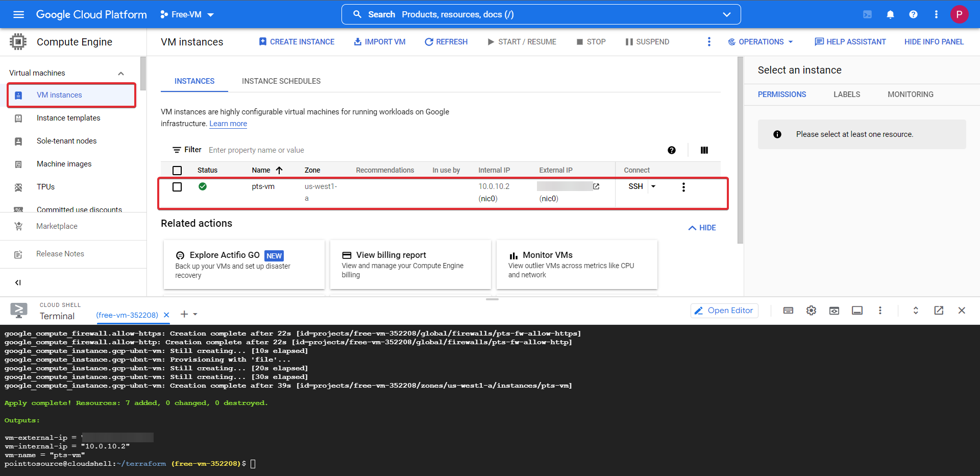This screenshot has height=476, width=980.
Task: Collapse the Virtual machines section
Action: (121, 73)
